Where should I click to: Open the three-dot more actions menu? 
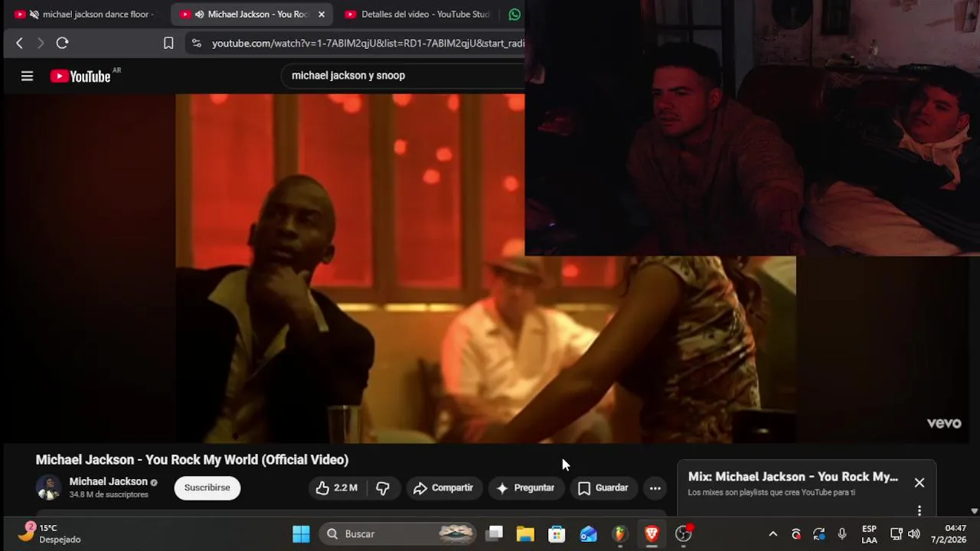tap(655, 487)
